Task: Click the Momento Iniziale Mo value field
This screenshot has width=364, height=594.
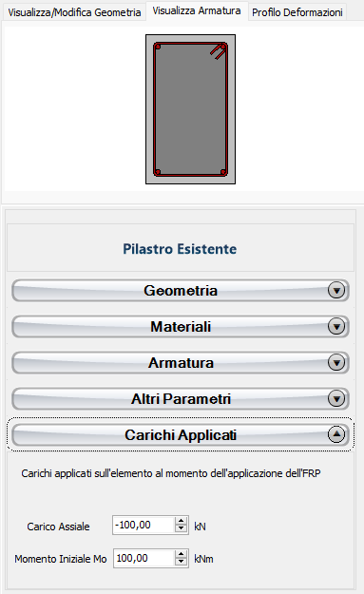Action: point(144,559)
